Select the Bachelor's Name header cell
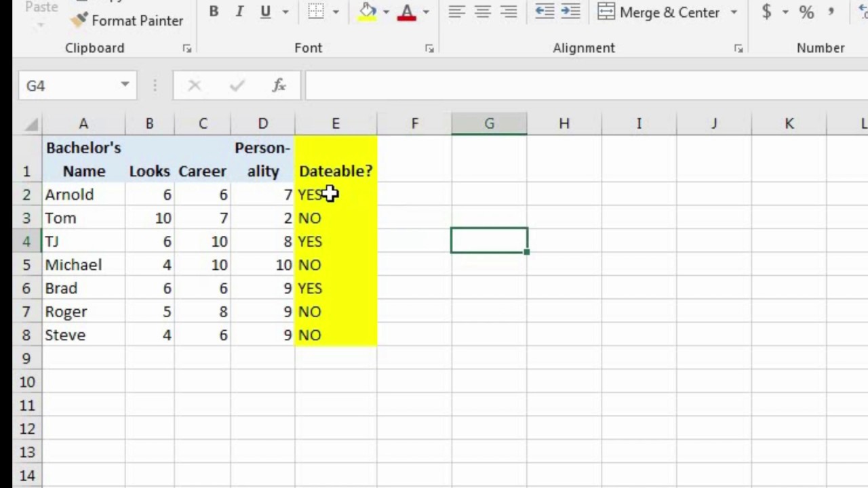This screenshot has width=868, height=488. 83,159
